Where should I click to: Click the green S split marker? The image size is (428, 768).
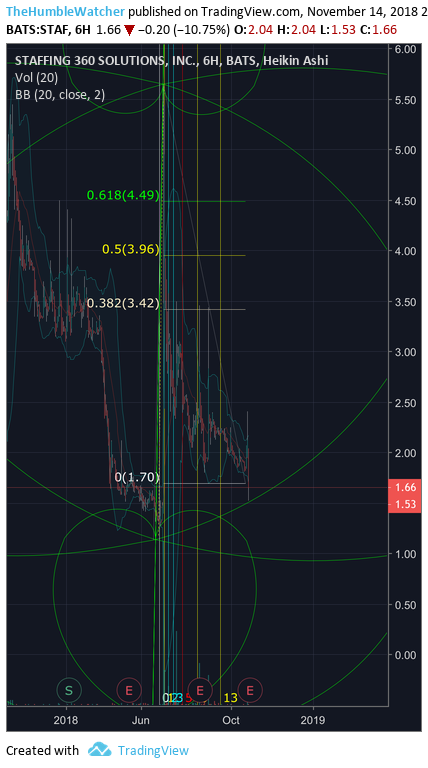pyautogui.click(x=69, y=690)
